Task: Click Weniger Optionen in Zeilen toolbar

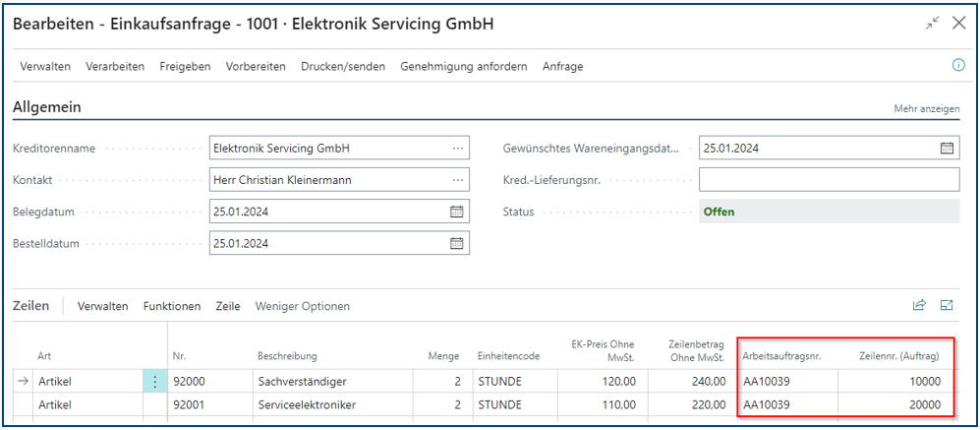Action: pyautogui.click(x=303, y=306)
